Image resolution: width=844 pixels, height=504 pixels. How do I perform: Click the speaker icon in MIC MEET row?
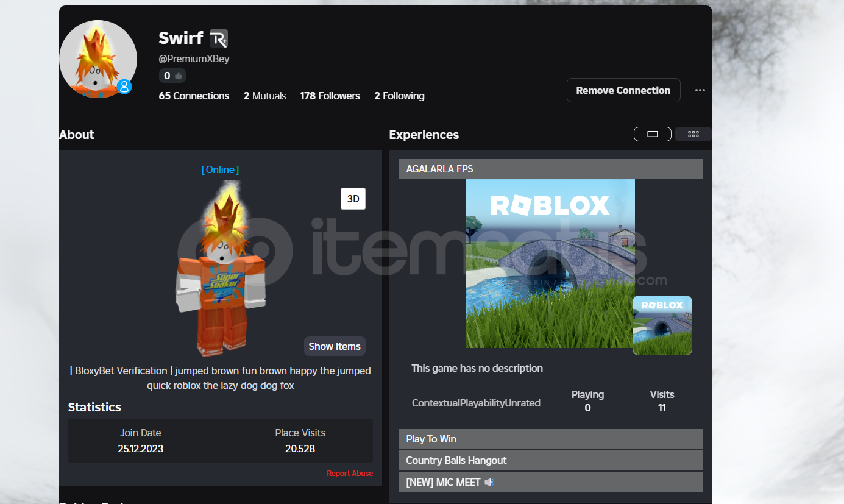tap(489, 482)
